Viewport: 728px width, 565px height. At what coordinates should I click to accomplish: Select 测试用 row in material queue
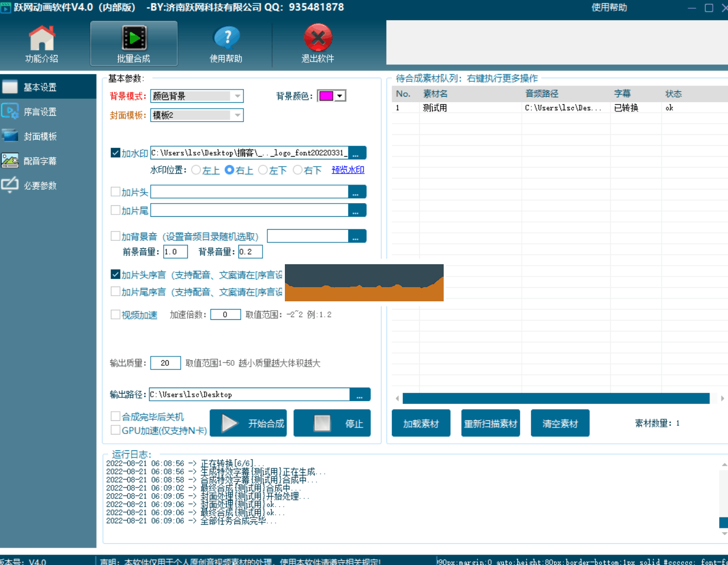(560, 108)
